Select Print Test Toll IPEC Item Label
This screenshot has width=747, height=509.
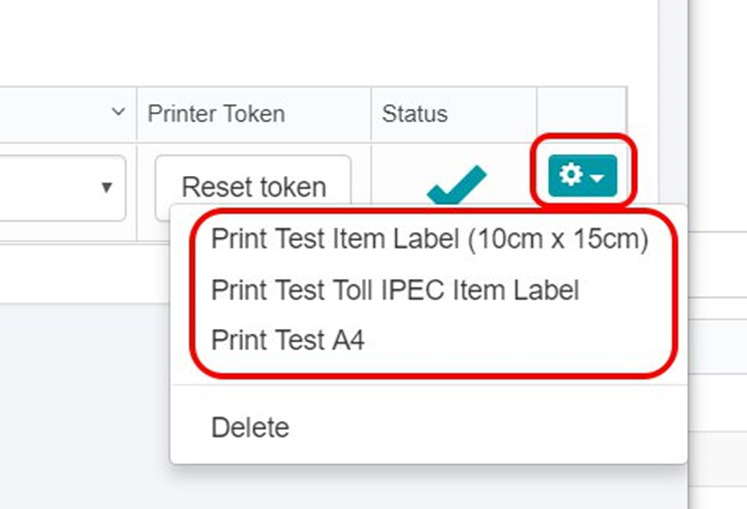tap(395, 290)
